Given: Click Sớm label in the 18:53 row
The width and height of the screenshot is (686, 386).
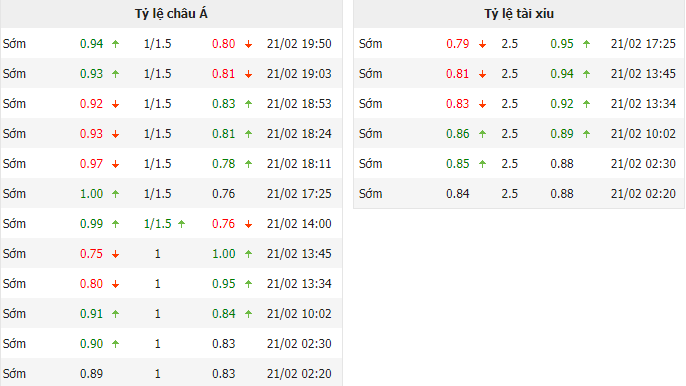Looking at the screenshot, I should (x=14, y=104).
